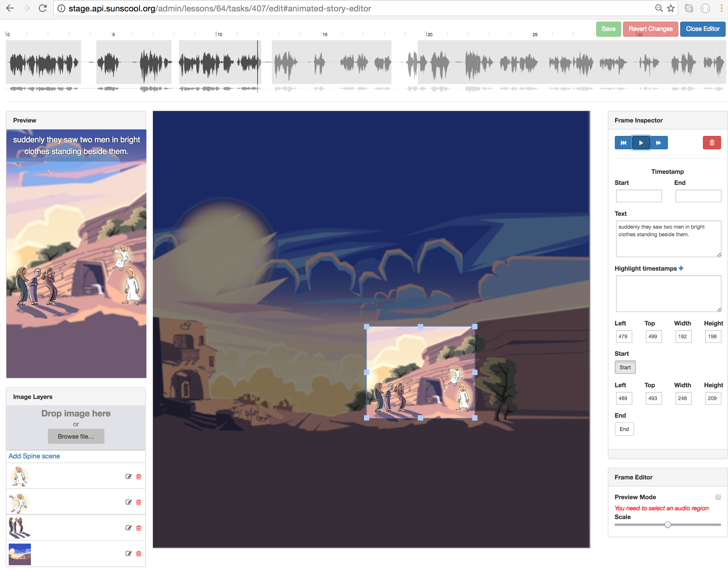Click Browse file button in Image Layers
This screenshot has width=728, height=571.
pyautogui.click(x=76, y=436)
